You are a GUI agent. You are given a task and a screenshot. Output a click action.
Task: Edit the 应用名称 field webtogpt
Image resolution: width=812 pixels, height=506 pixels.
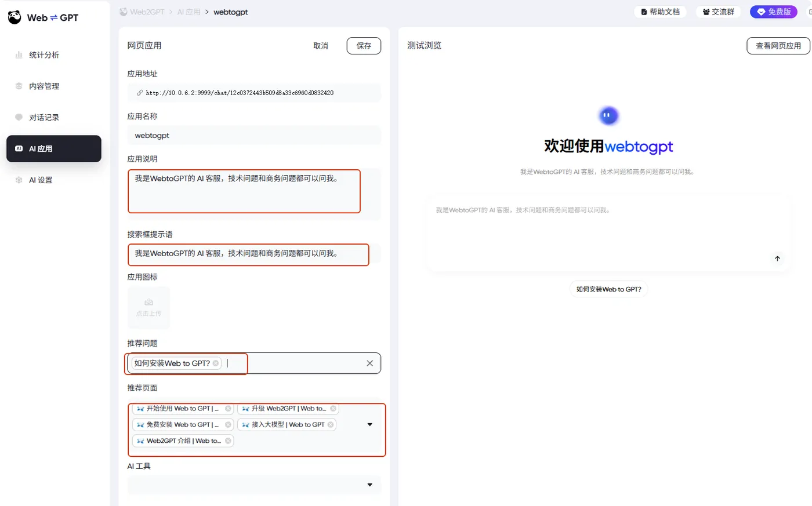coord(254,136)
